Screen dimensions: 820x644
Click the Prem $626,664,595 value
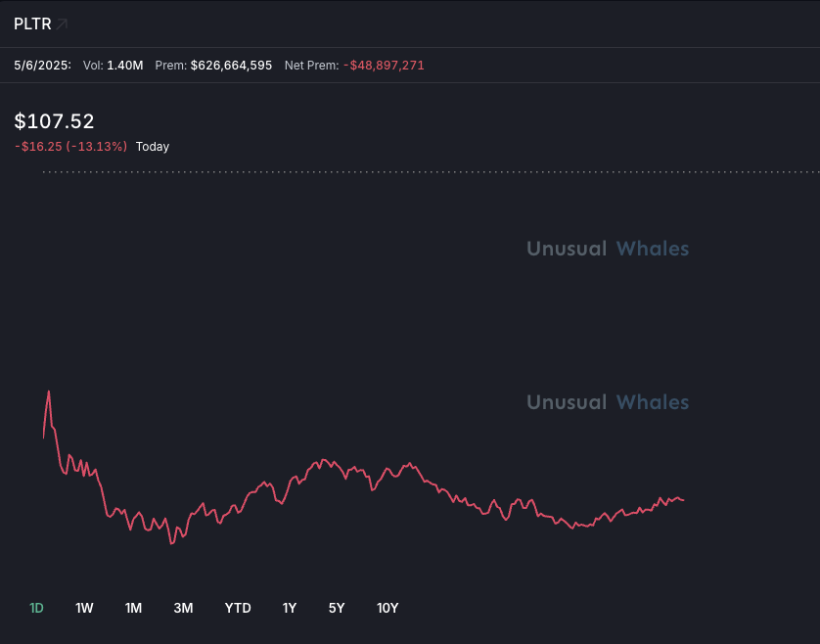(x=231, y=66)
